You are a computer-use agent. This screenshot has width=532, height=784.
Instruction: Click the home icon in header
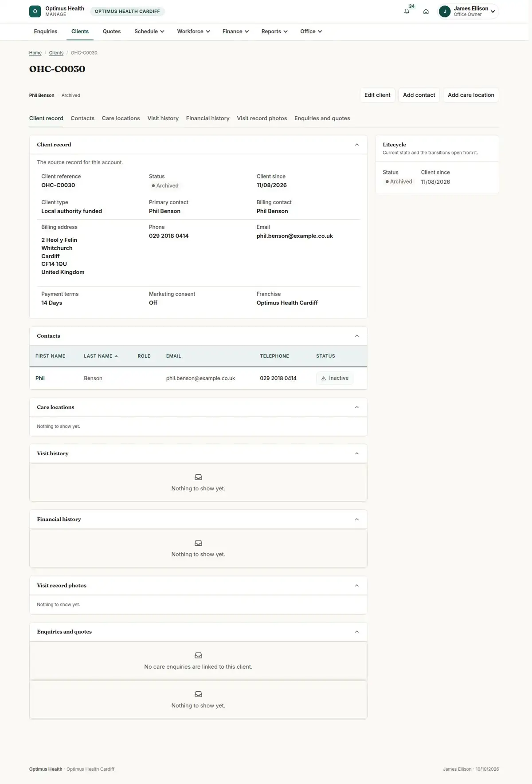[x=426, y=12]
